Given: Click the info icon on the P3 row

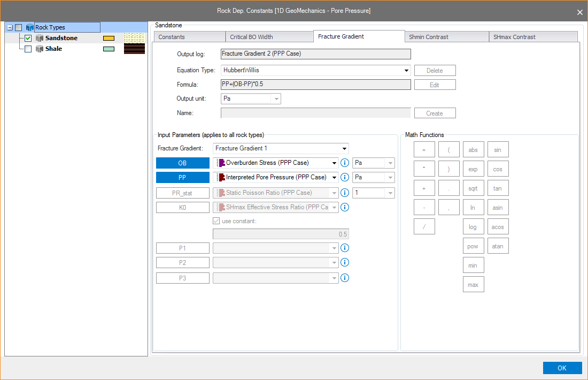Looking at the screenshot, I should [345, 278].
